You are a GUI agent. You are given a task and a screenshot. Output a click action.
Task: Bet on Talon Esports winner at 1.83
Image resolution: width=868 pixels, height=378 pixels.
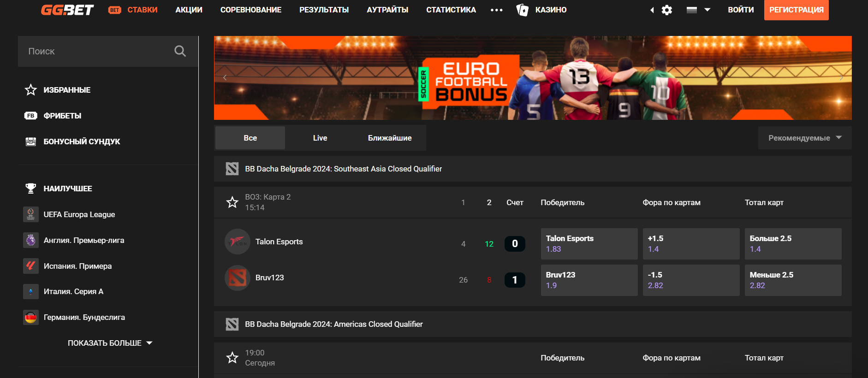[x=589, y=244]
